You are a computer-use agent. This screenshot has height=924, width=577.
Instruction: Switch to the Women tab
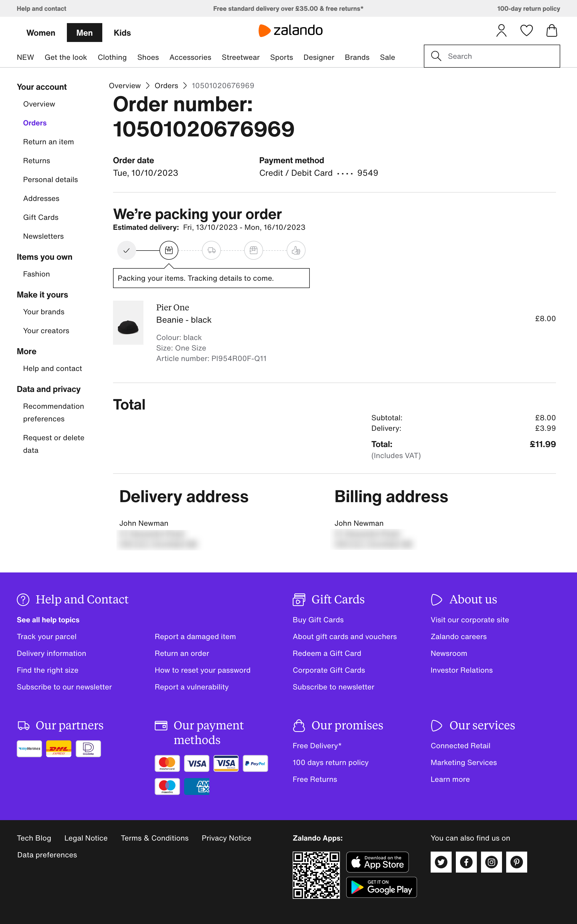40,33
